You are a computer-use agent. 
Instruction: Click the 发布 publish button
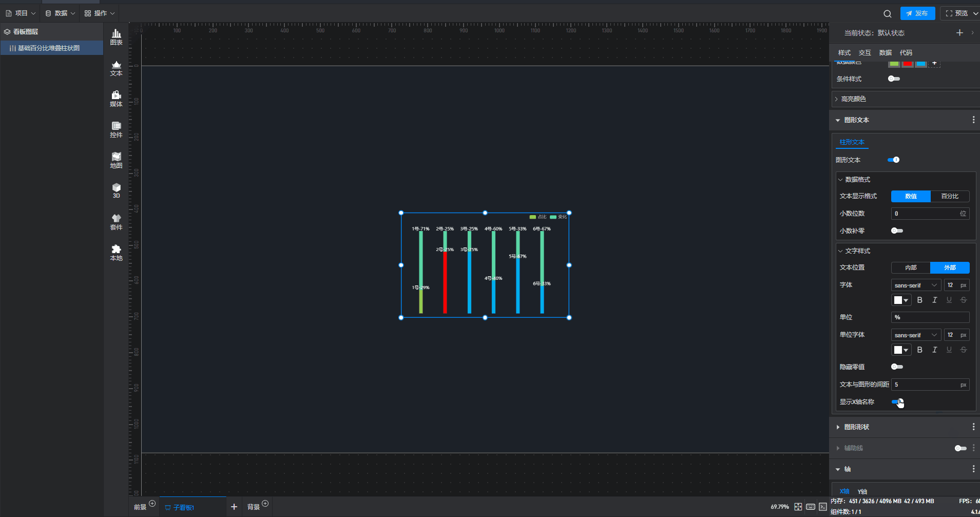tap(917, 13)
